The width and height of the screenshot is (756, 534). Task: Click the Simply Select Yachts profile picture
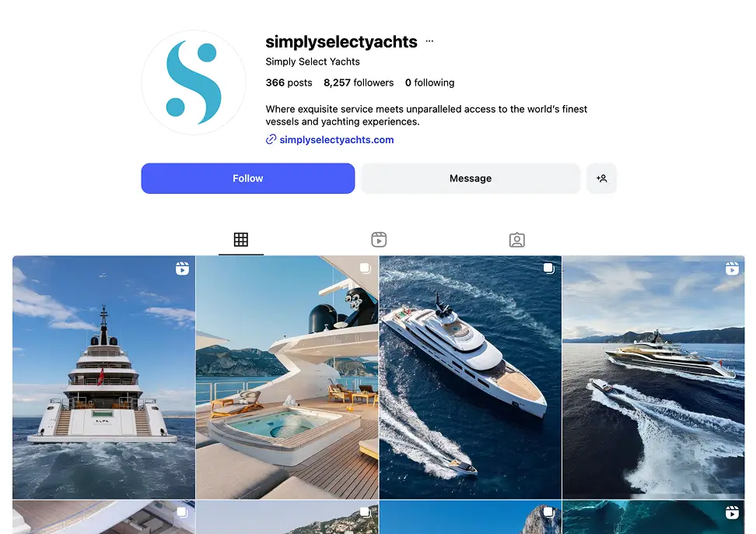(x=194, y=82)
